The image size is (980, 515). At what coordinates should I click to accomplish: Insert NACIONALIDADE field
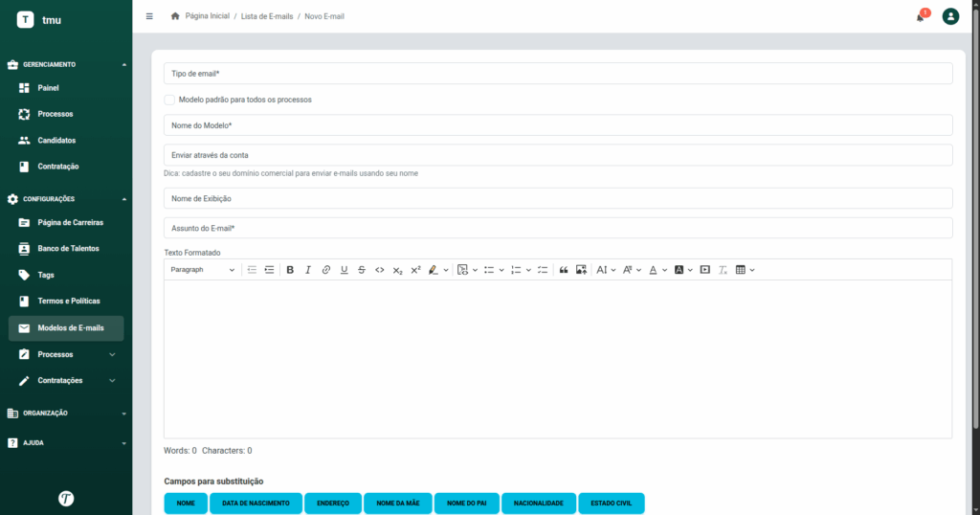coord(539,504)
